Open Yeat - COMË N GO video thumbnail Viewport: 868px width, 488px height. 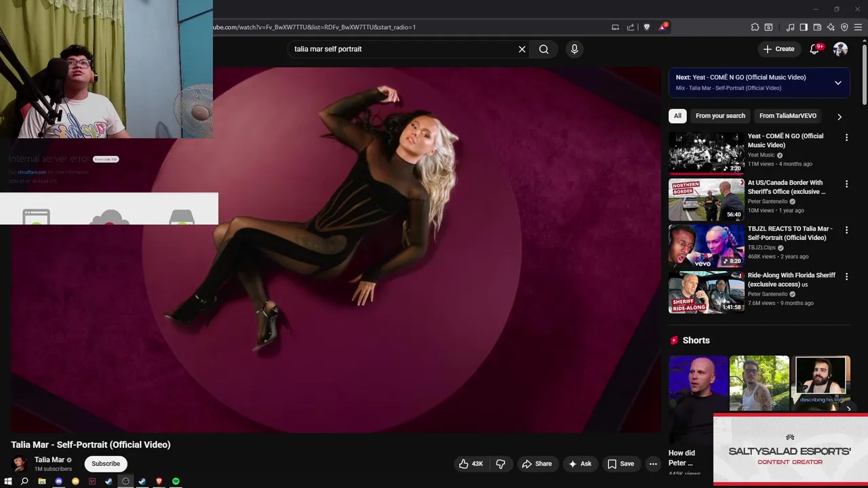click(x=707, y=152)
